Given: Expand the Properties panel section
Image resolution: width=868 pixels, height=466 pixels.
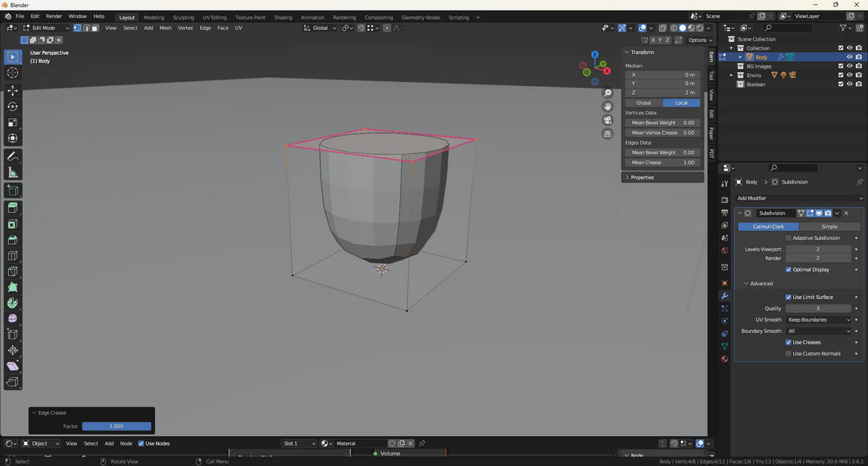Looking at the screenshot, I should click(642, 177).
